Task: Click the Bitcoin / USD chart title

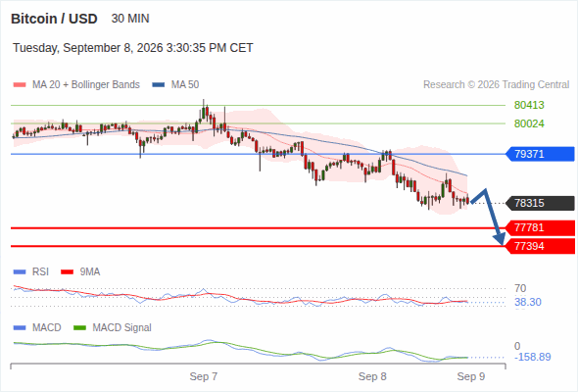Action: [54, 19]
